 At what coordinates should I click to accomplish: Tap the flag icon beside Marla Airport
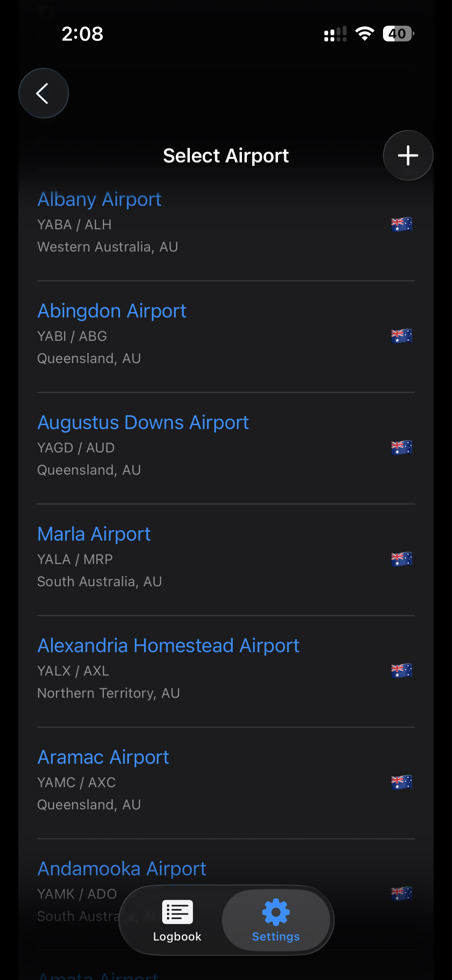pyautogui.click(x=401, y=559)
